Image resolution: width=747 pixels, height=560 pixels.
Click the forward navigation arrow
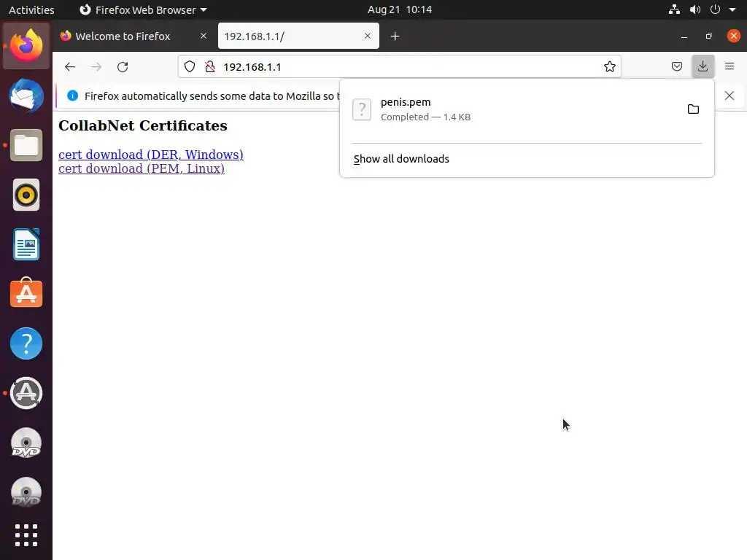[x=96, y=66]
